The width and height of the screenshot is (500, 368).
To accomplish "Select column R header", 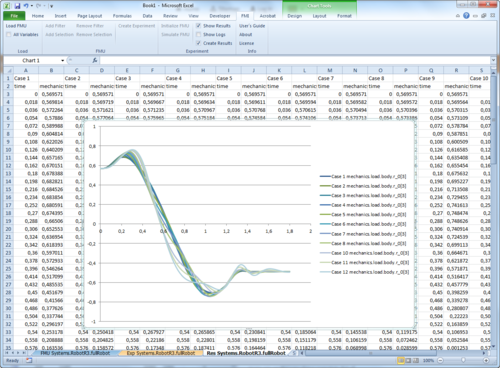I will (x=456, y=70).
